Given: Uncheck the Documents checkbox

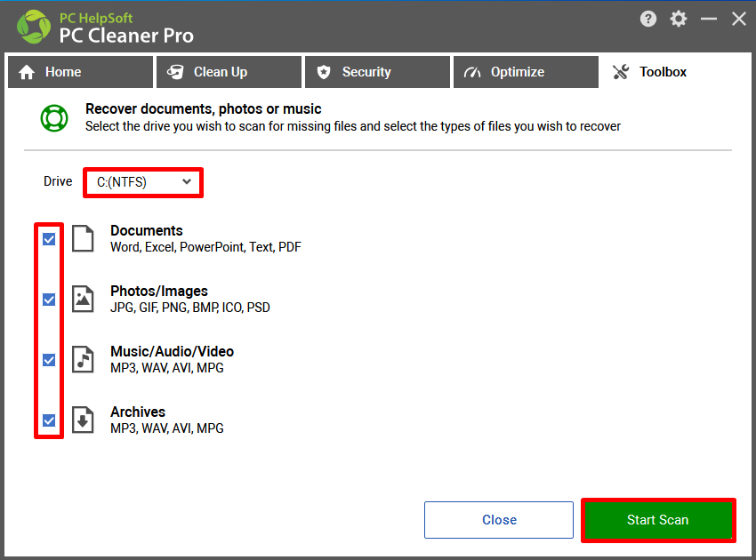Looking at the screenshot, I should [49, 239].
